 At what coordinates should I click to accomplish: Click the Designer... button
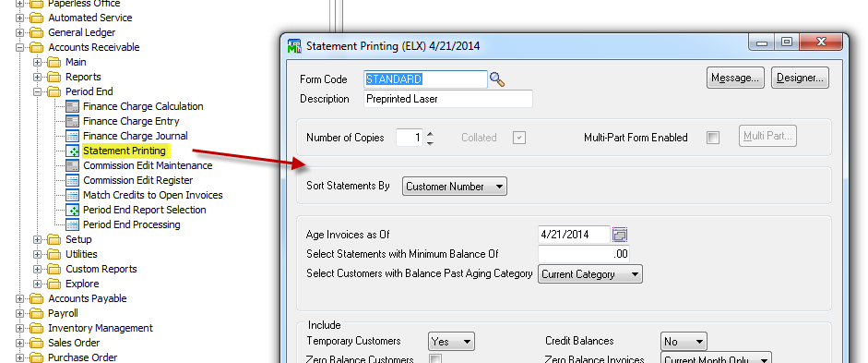800,78
